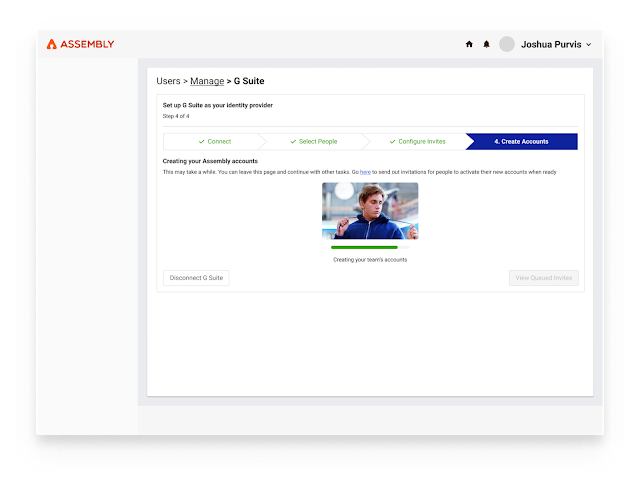Select the 4. Create Accounts step
Screen dimensions: 640x478
[x=522, y=142]
